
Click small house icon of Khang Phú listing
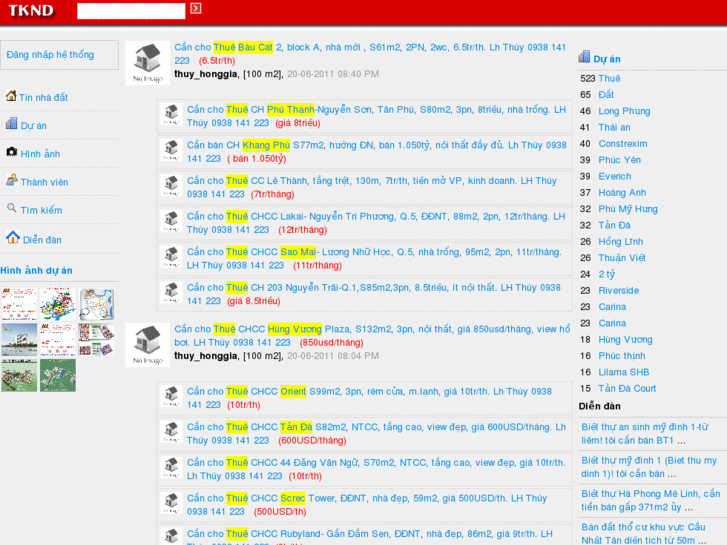(171, 149)
